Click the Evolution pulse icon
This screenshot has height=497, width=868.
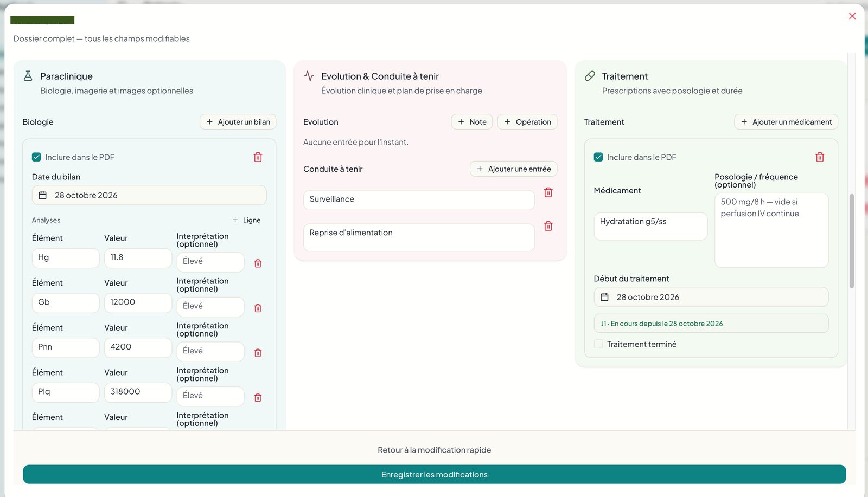pos(309,76)
